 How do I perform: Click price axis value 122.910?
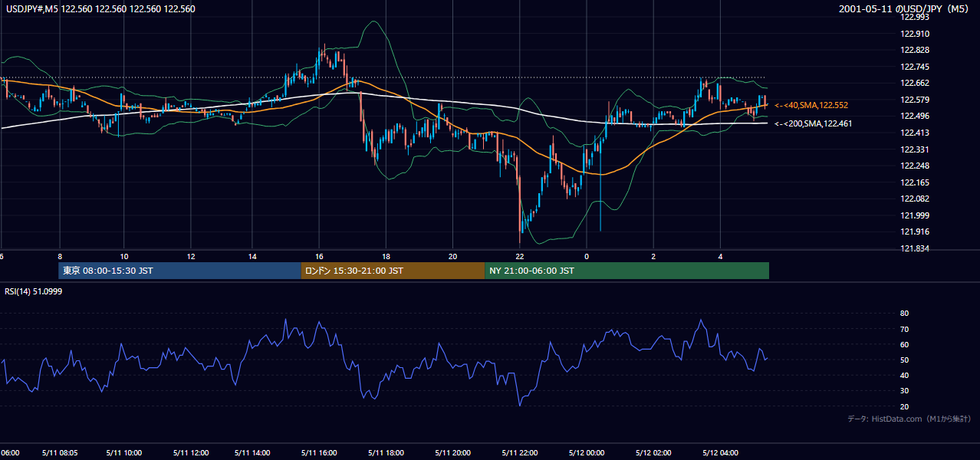click(915, 34)
